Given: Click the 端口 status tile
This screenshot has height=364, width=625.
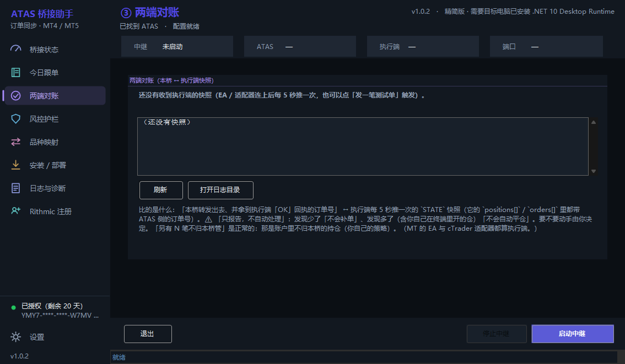Looking at the screenshot, I should 546,47.
